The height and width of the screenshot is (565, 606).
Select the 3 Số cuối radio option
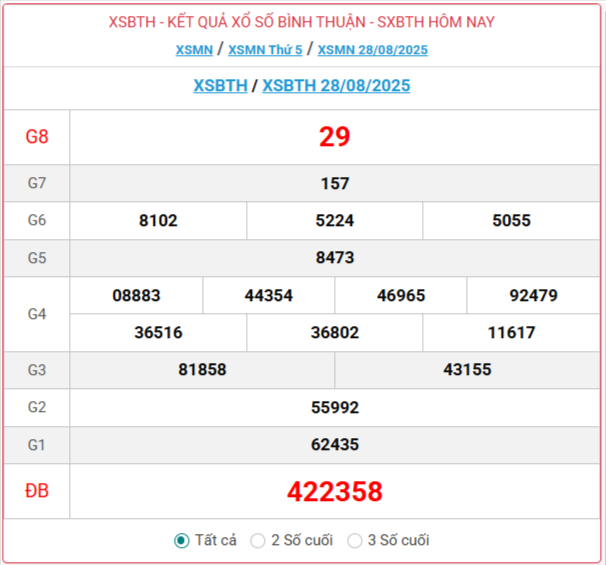355,540
